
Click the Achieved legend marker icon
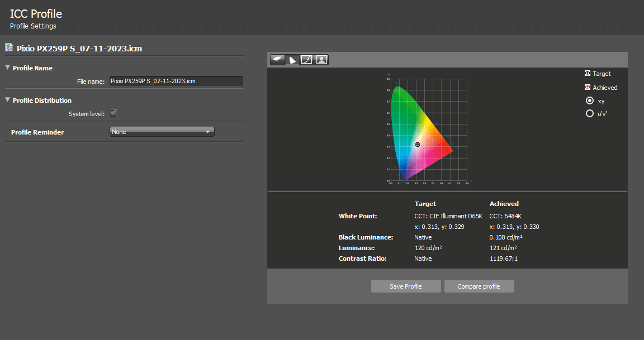[588, 88]
